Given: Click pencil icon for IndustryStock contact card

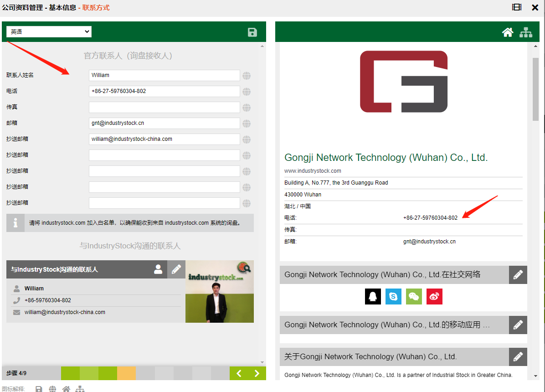Looking at the screenshot, I should coord(176,269).
